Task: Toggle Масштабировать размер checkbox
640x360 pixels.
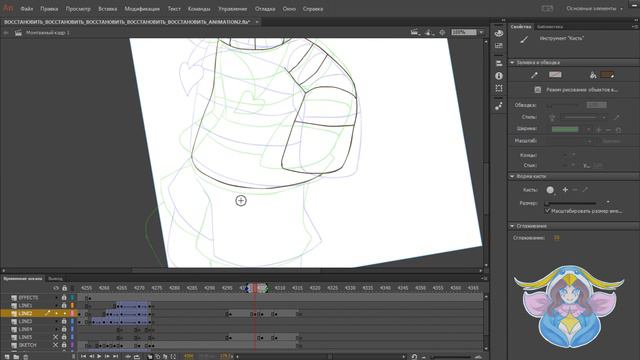Action: pos(548,211)
